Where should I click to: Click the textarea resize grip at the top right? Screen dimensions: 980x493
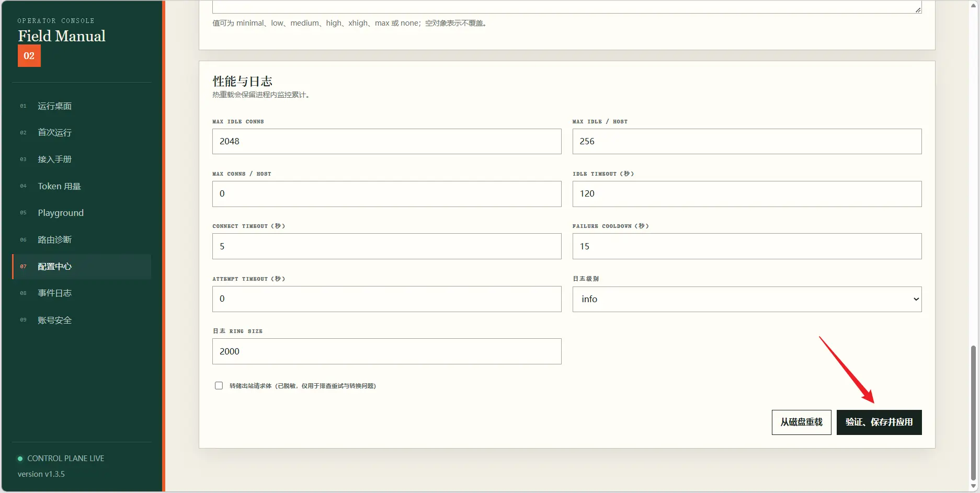pos(918,9)
